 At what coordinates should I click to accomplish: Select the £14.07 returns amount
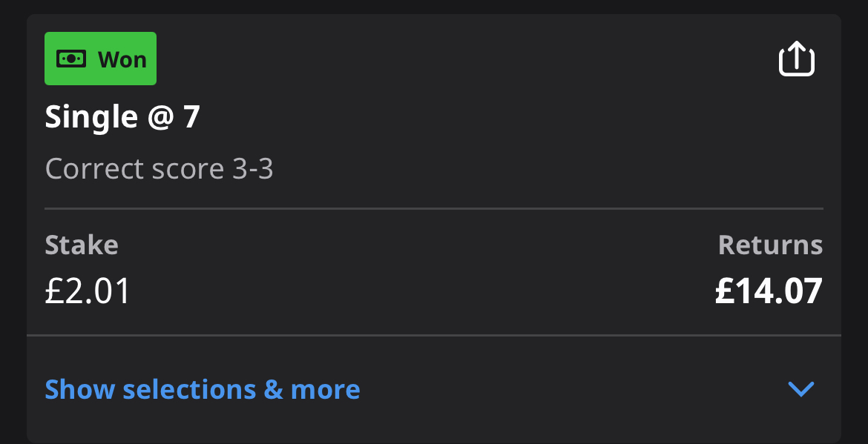tap(769, 291)
